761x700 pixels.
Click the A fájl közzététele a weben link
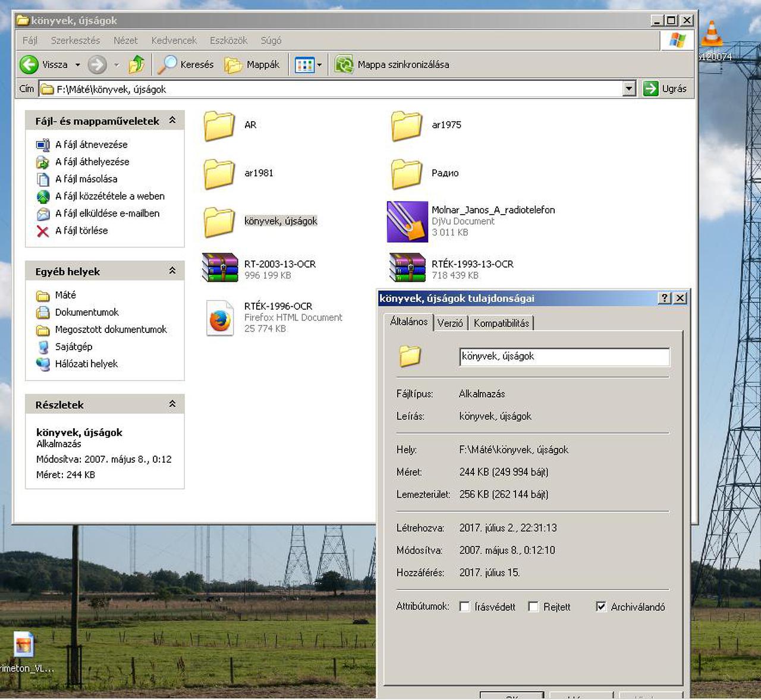coord(110,196)
